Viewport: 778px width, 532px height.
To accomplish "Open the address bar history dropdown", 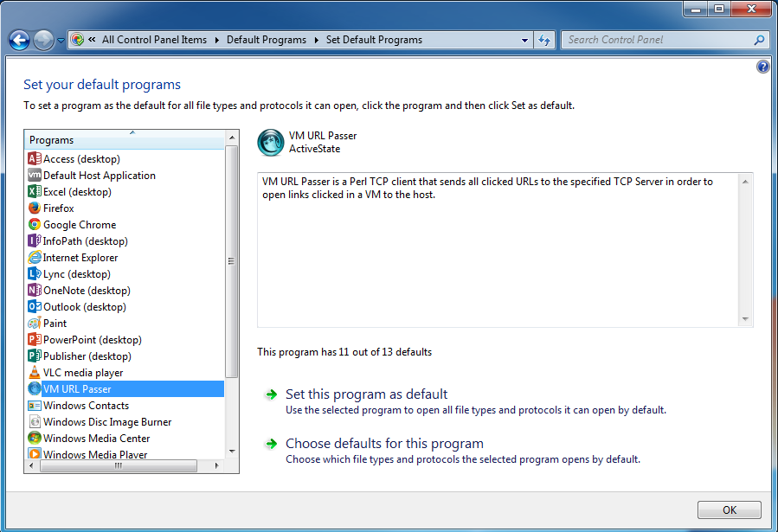I will 524,40.
